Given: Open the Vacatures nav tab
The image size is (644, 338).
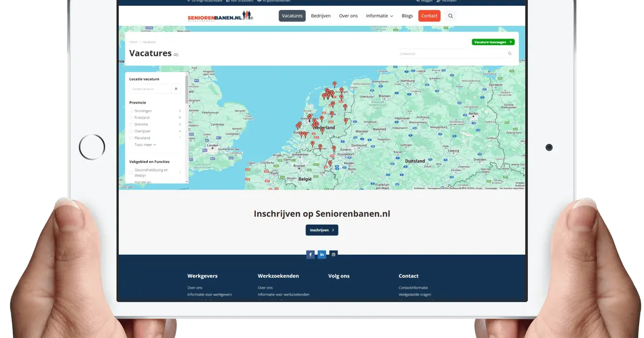Looking at the screenshot, I should [x=292, y=16].
